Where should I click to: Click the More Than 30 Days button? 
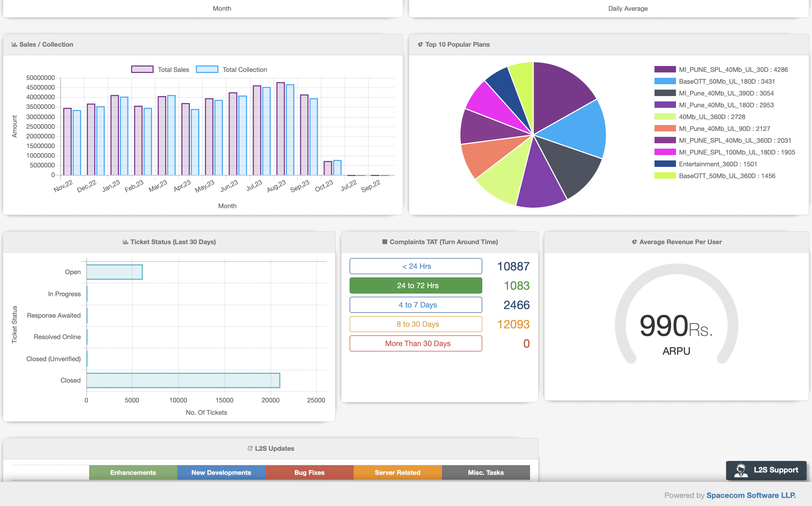tap(416, 343)
